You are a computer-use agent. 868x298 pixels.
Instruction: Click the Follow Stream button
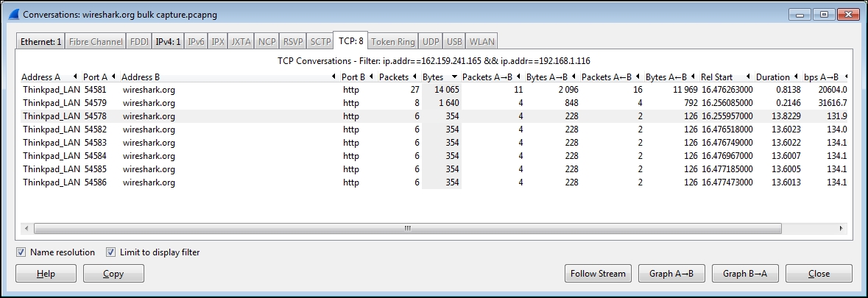[598, 274]
